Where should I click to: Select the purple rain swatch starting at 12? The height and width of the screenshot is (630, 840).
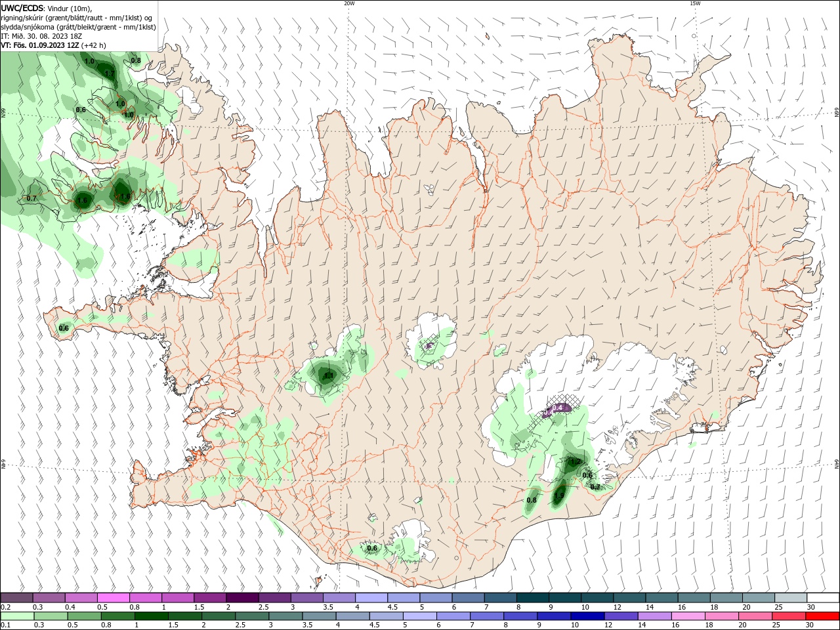tap(622, 616)
